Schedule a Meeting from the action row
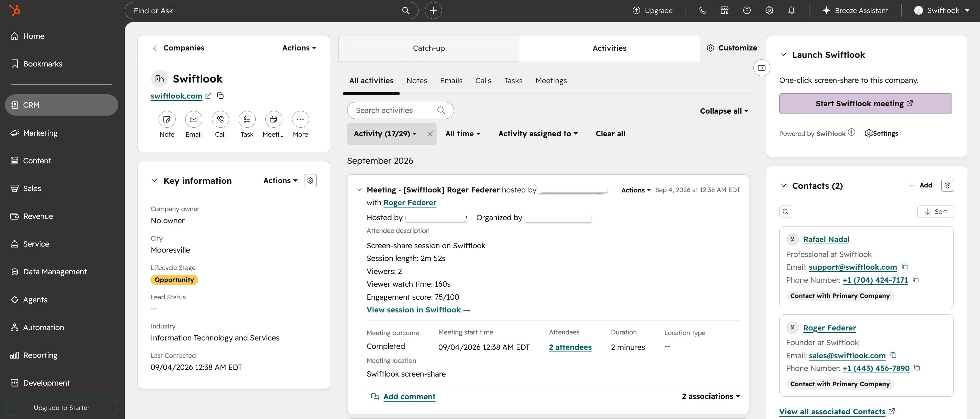This screenshot has width=980, height=419. (273, 120)
